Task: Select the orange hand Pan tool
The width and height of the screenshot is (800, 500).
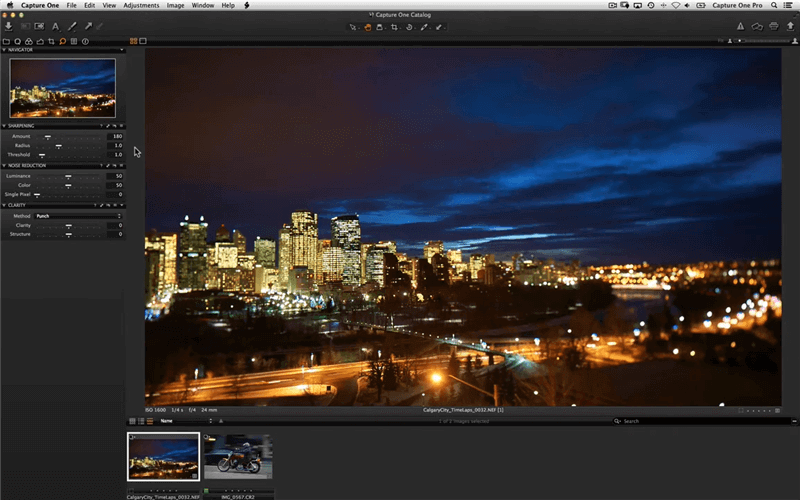Action: click(367, 27)
